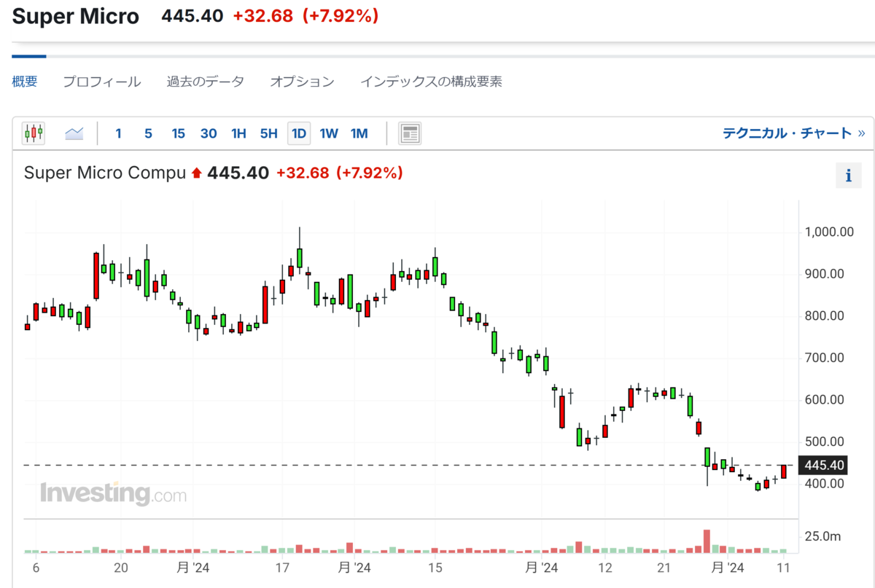The image size is (875, 588).
Task: Open the 概要 tab
Action: [x=25, y=82]
